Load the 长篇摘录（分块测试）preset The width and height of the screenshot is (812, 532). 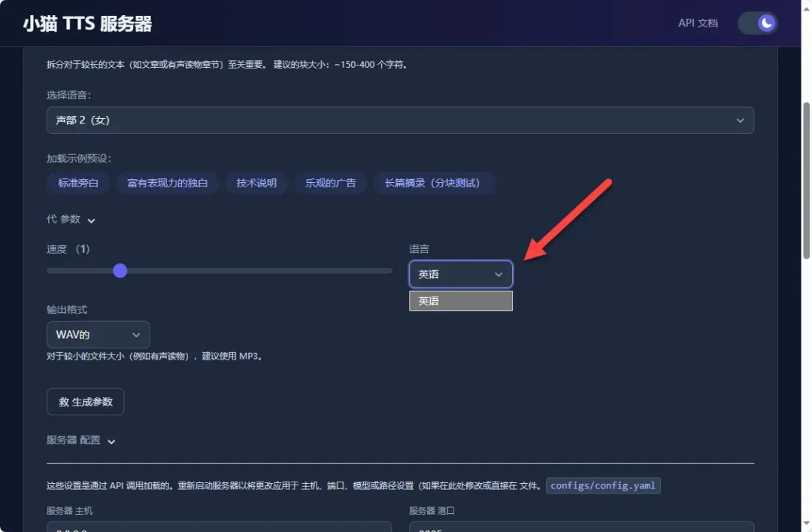click(434, 183)
